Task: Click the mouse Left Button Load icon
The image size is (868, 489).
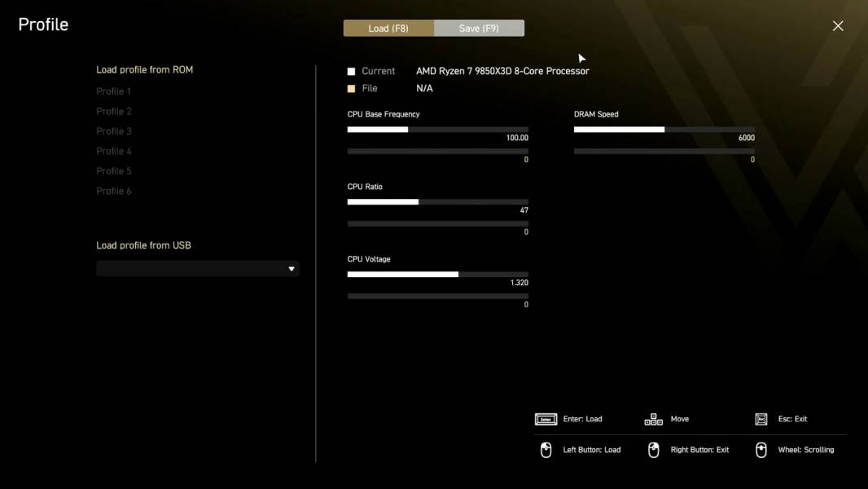Action: [x=546, y=450]
